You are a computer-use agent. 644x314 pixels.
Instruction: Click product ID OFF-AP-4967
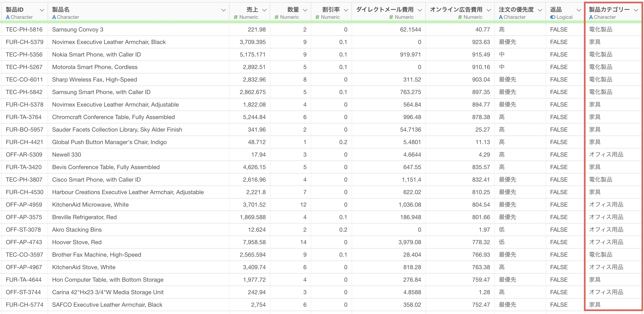24,267
